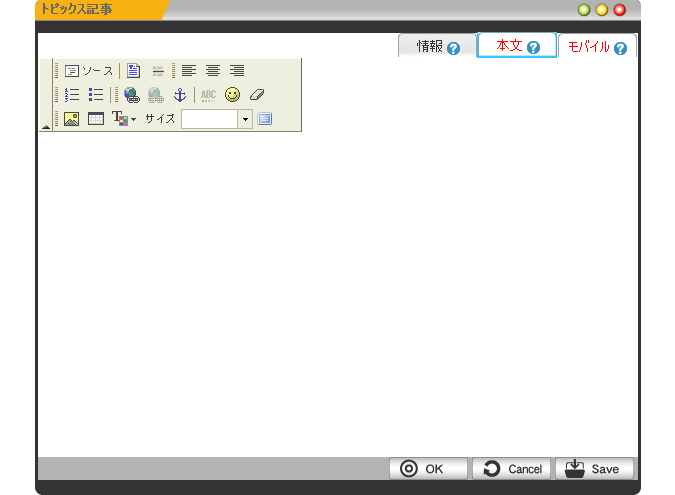This screenshot has width=675, height=495.
Task: Click the OK button
Action: tap(428, 469)
